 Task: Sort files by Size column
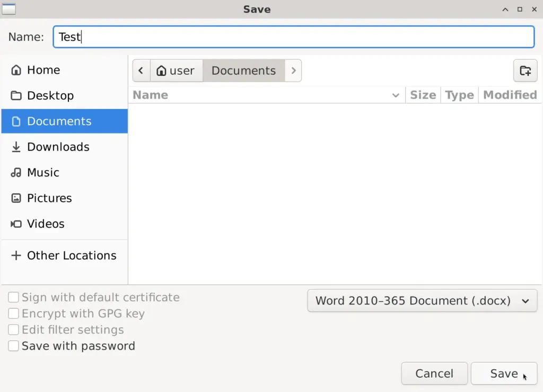pos(423,95)
